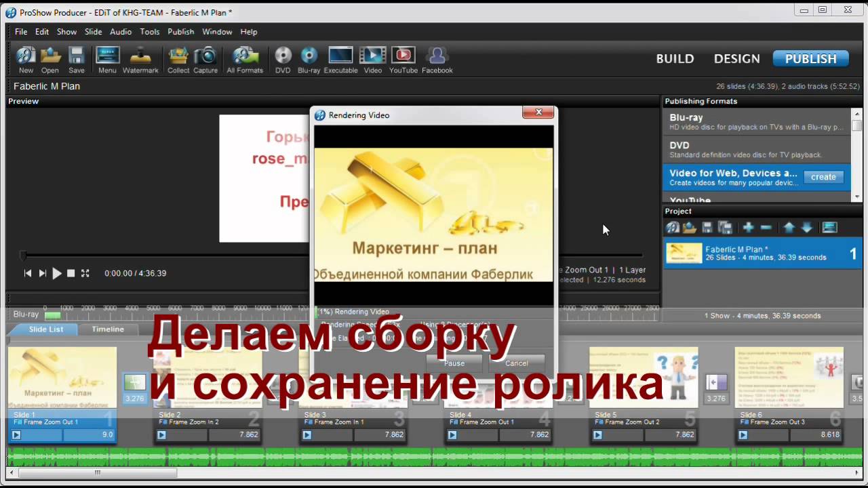Image resolution: width=868 pixels, height=488 pixels.
Task: Click transition icon after Slide 5
Action: 716,383
